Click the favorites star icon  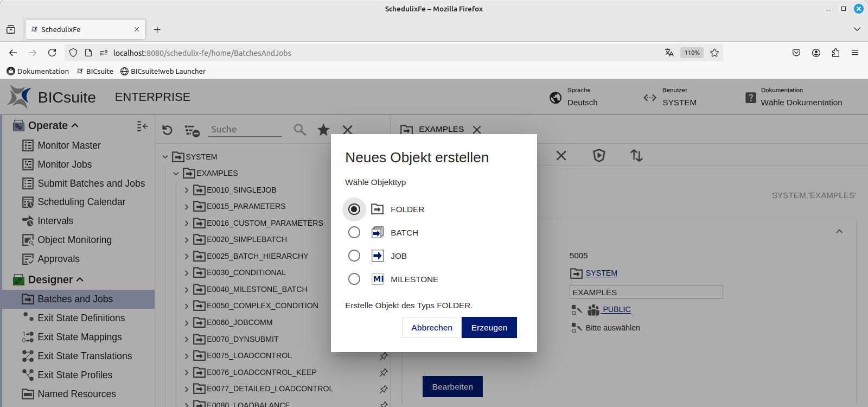click(323, 130)
